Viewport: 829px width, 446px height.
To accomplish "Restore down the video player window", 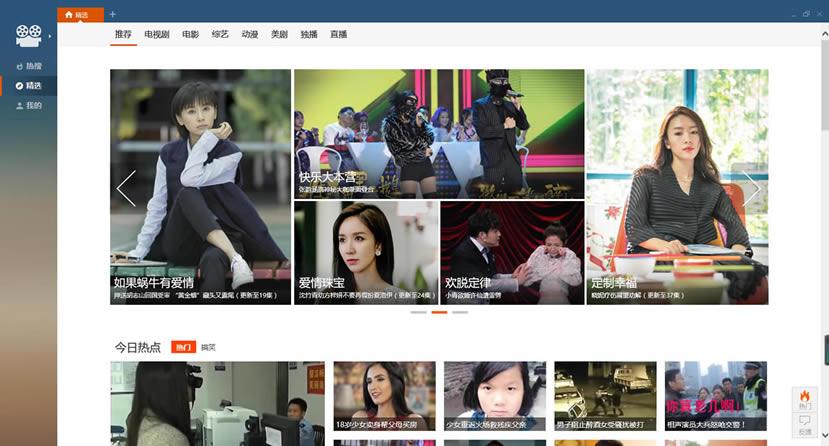I will [x=806, y=14].
